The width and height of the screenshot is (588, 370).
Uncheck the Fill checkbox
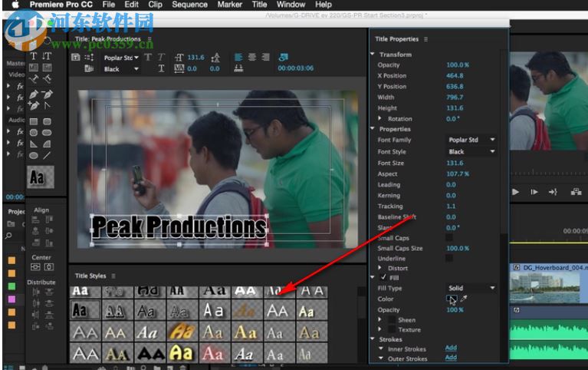[383, 277]
